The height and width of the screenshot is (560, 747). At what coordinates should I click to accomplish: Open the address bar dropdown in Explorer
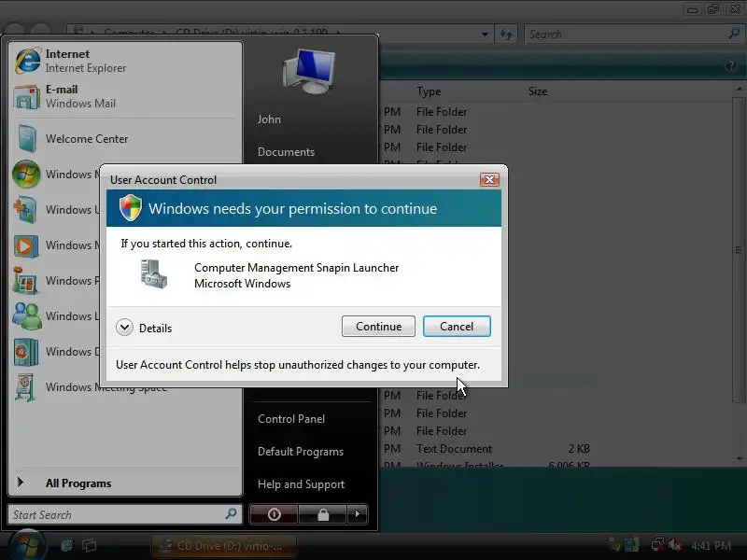pyautogui.click(x=485, y=35)
